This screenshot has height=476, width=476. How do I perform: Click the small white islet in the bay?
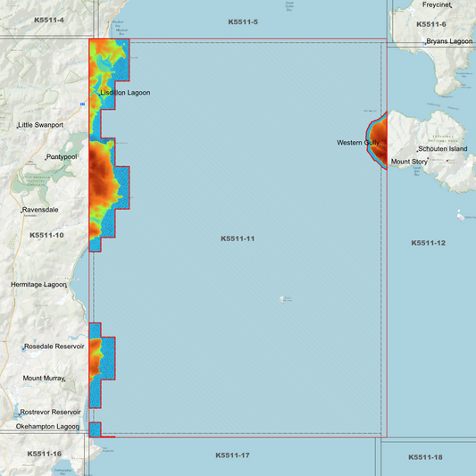click(x=282, y=300)
